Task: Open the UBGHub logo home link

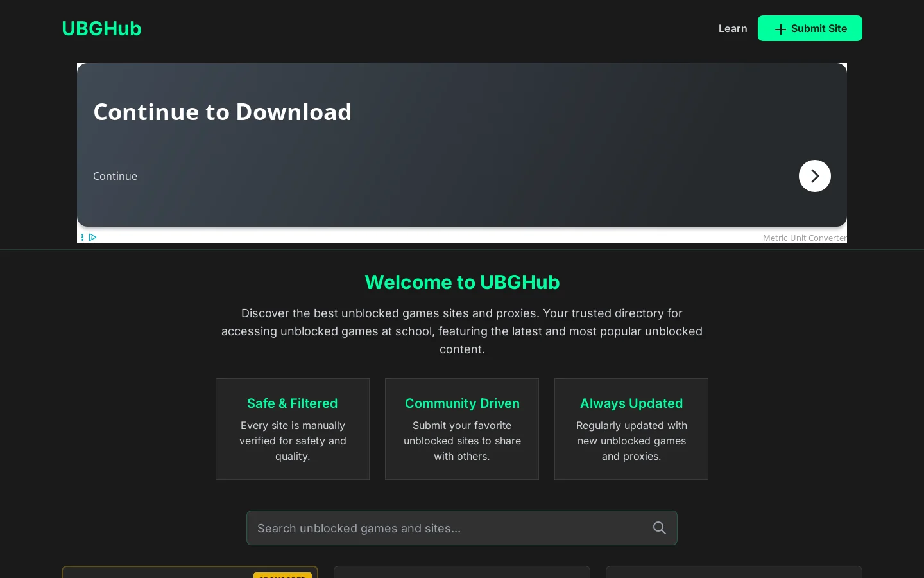Action: point(101,28)
